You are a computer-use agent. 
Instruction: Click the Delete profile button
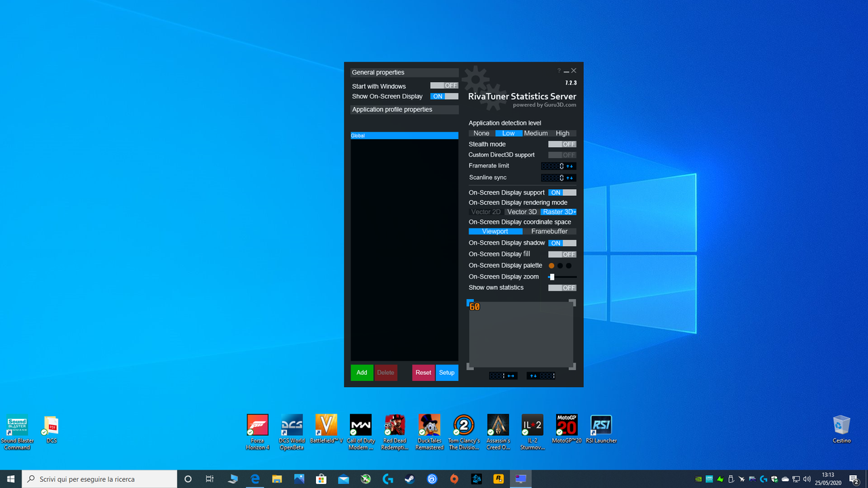pos(386,373)
